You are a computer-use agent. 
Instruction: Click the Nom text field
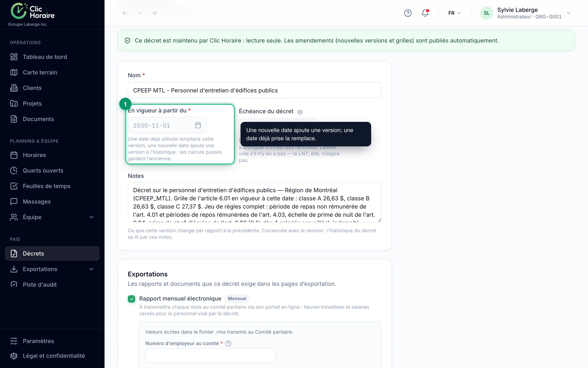coord(255,90)
